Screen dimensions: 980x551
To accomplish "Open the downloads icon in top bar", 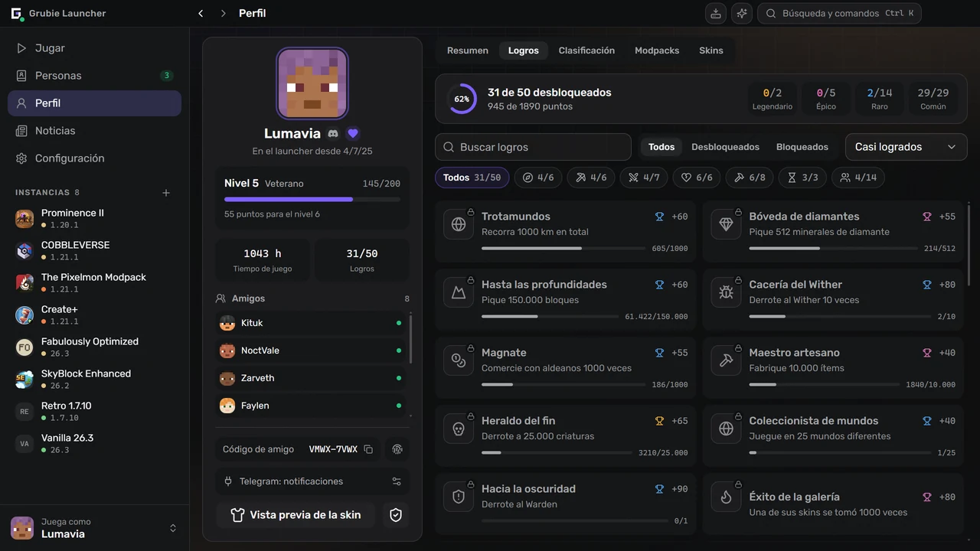I will pos(715,13).
